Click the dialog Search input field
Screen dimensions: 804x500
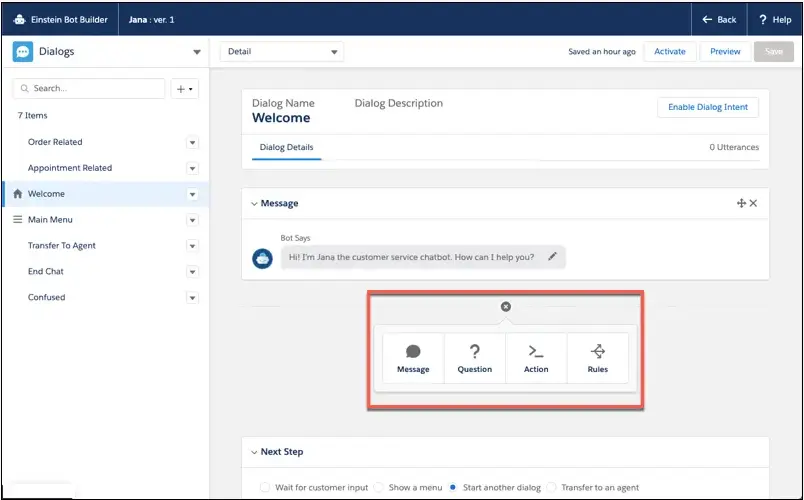click(90, 88)
